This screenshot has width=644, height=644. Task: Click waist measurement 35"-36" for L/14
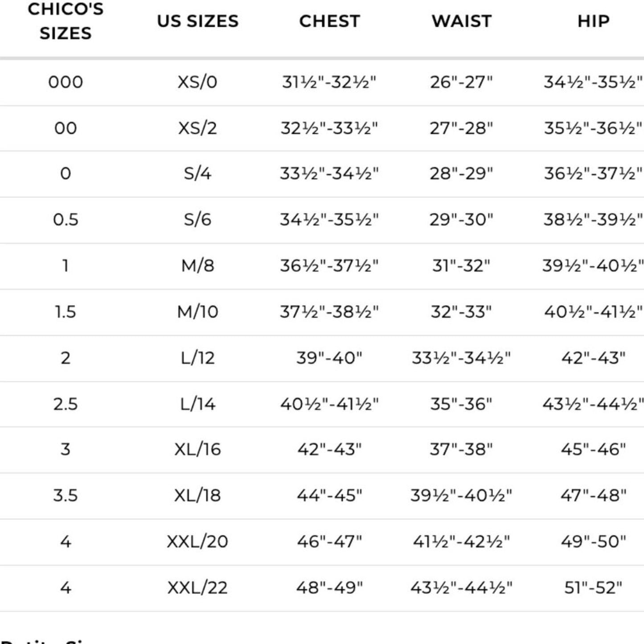[x=461, y=404]
